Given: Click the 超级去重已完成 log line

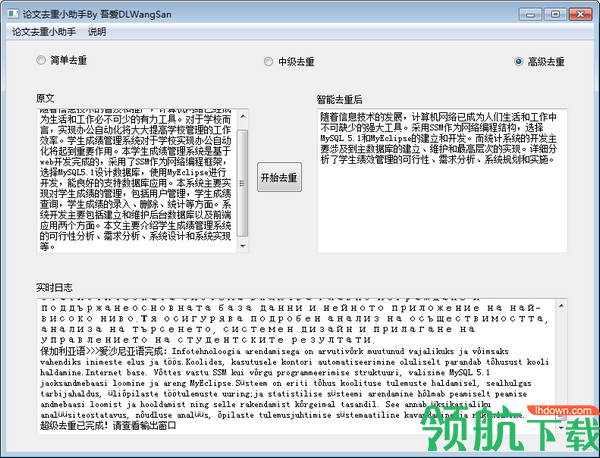Looking at the screenshot, I should [108, 425].
